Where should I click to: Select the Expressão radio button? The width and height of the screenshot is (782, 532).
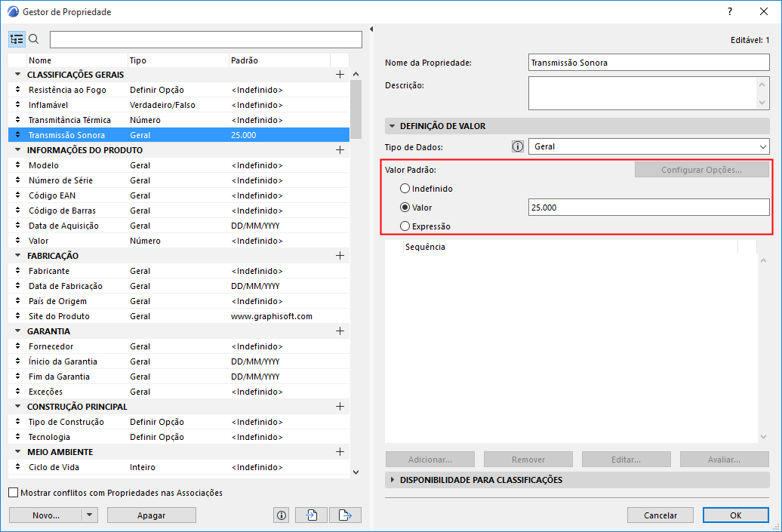click(x=405, y=226)
